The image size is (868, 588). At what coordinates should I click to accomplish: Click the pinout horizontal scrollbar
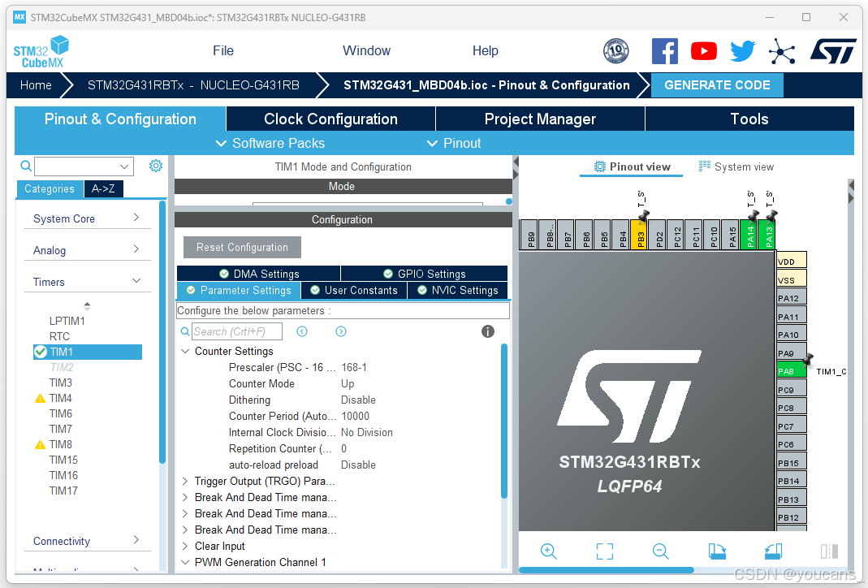tap(607, 570)
